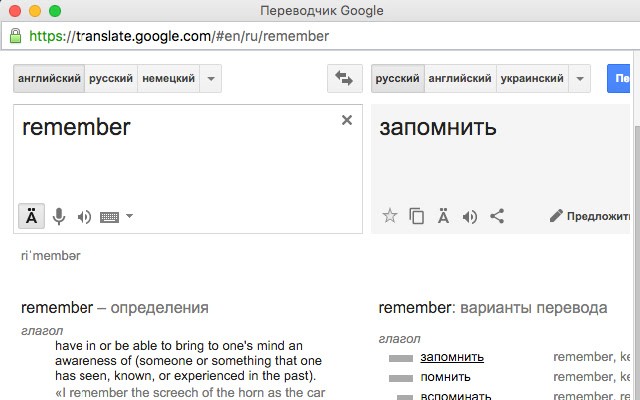Toggle translation transliteration Ä button
The height and width of the screenshot is (400, 640).
click(443, 215)
